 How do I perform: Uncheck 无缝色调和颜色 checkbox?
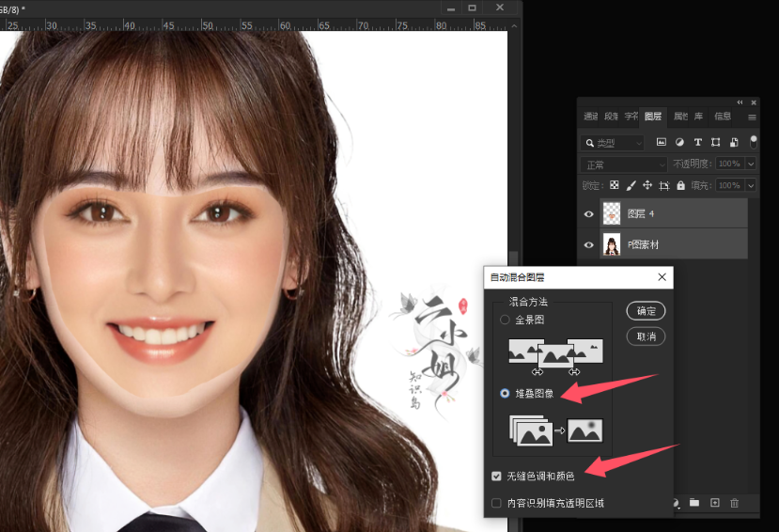496,476
